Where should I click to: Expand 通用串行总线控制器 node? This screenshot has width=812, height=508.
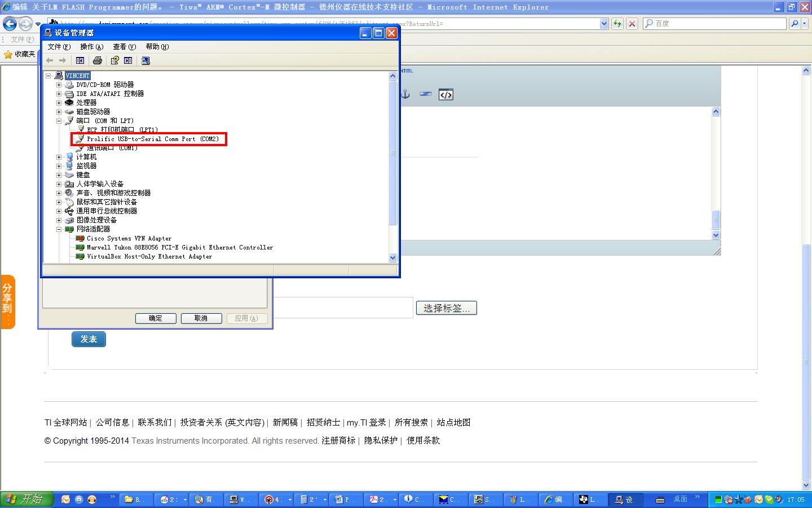coord(59,211)
